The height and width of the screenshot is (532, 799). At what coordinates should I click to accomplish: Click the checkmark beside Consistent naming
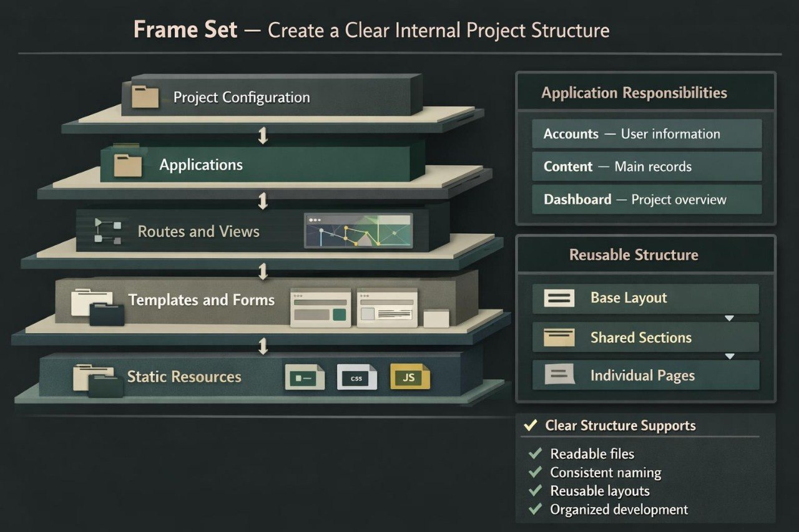(x=535, y=472)
